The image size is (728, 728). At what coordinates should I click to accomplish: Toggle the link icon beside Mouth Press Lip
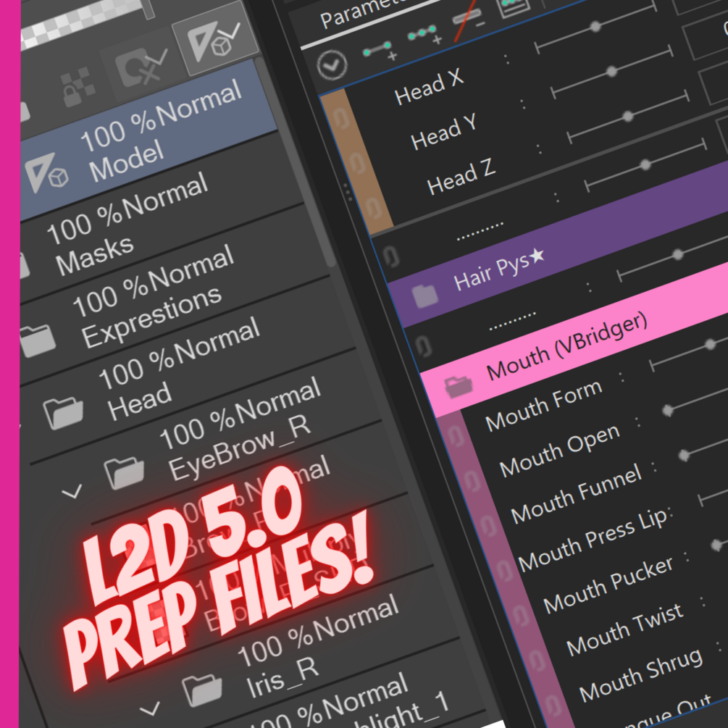[x=503, y=571]
